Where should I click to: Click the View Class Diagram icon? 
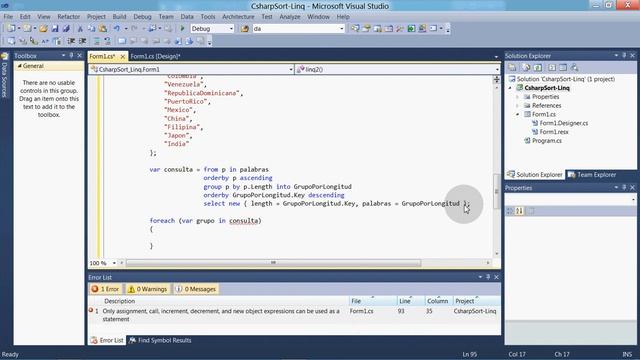(x=574, y=67)
